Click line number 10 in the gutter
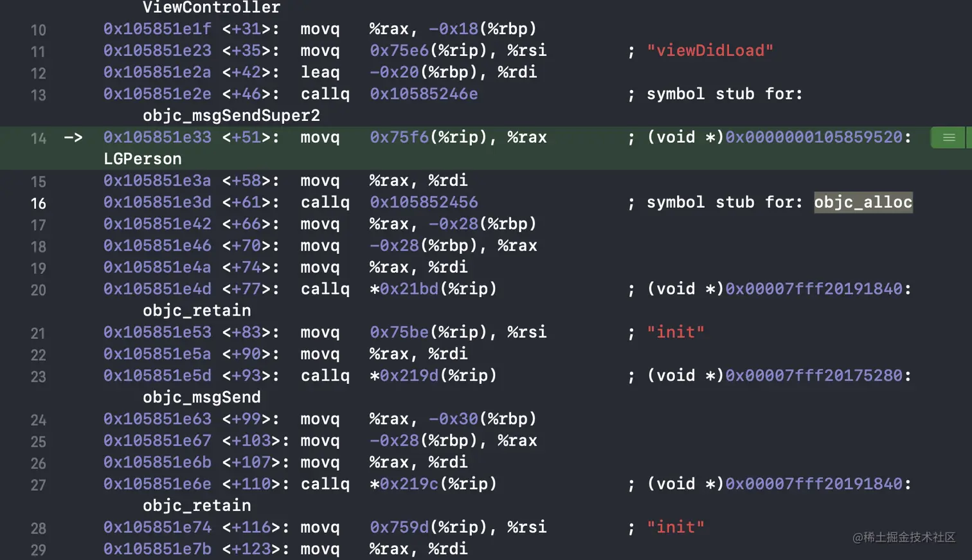This screenshot has width=972, height=560. (39, 30)
